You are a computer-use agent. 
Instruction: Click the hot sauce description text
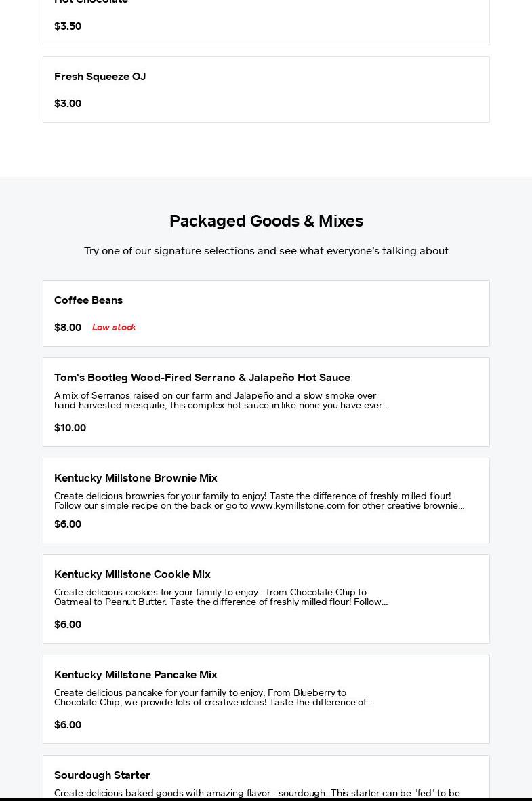tap(221, 400)
